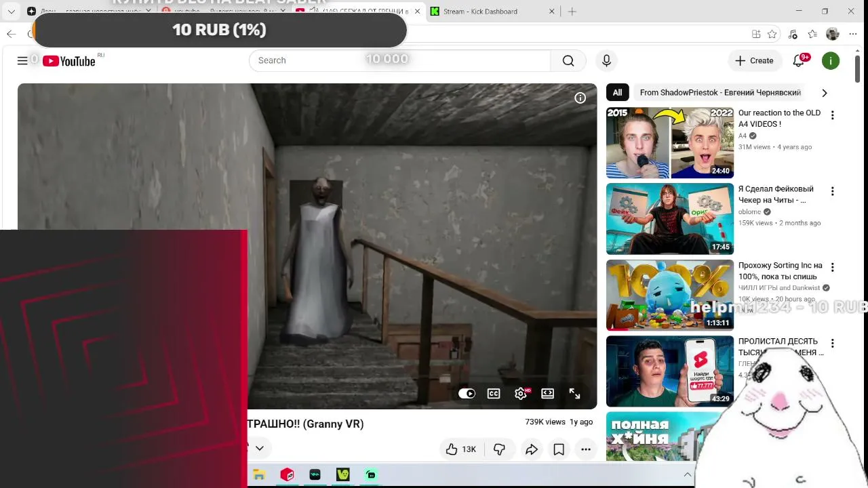868x488 pixels.
Task: Like the video with 13K likes
Action: pos(460,449)
